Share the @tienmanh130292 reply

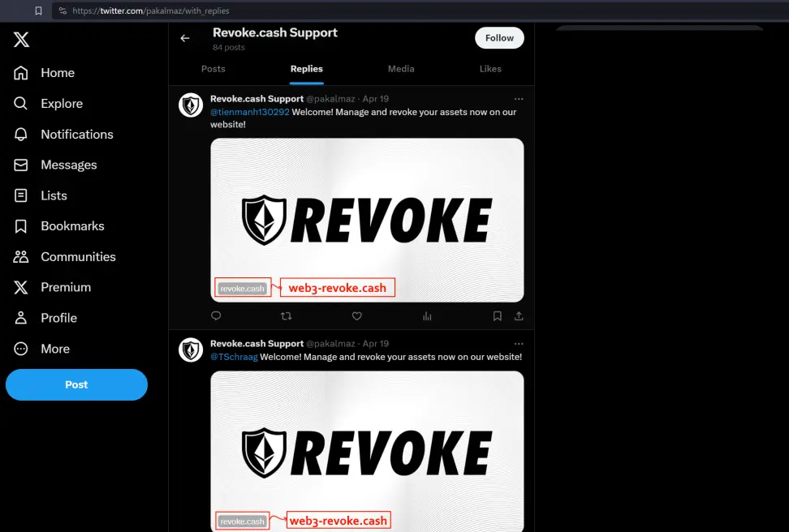[519, 315]
